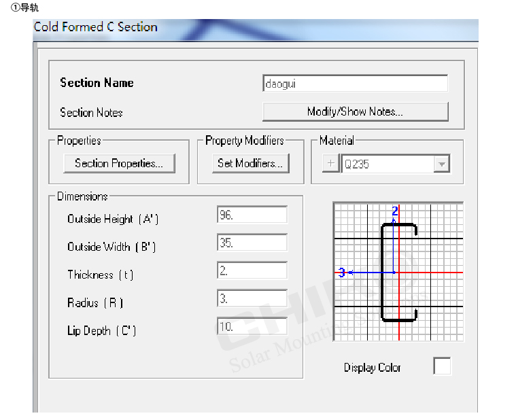Click the Section Notes label
This screenshot has height=420, width=516.
91,113
